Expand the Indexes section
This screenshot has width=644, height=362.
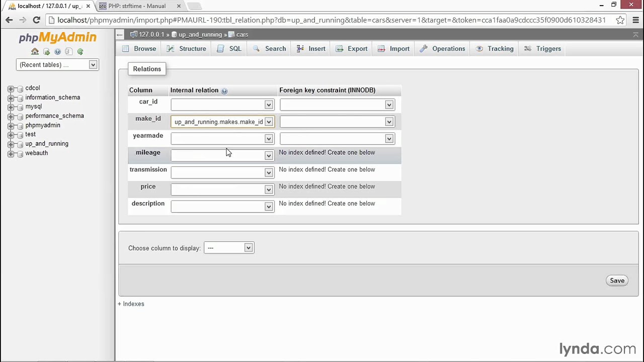[131, 304]
